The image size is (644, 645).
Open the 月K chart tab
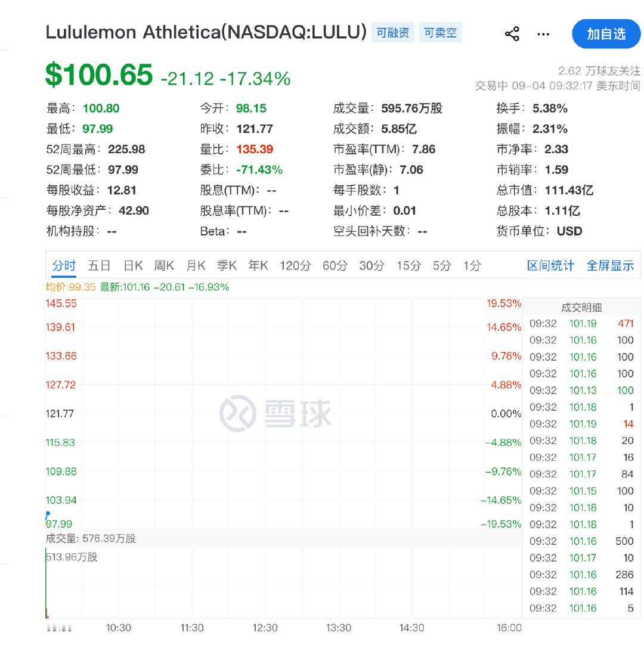point(196,265)
